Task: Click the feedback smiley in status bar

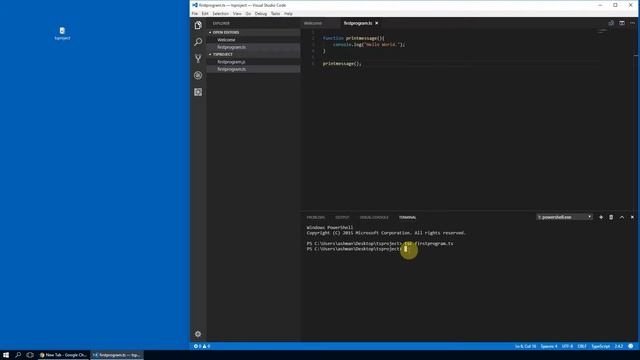Action: (631, 346)
